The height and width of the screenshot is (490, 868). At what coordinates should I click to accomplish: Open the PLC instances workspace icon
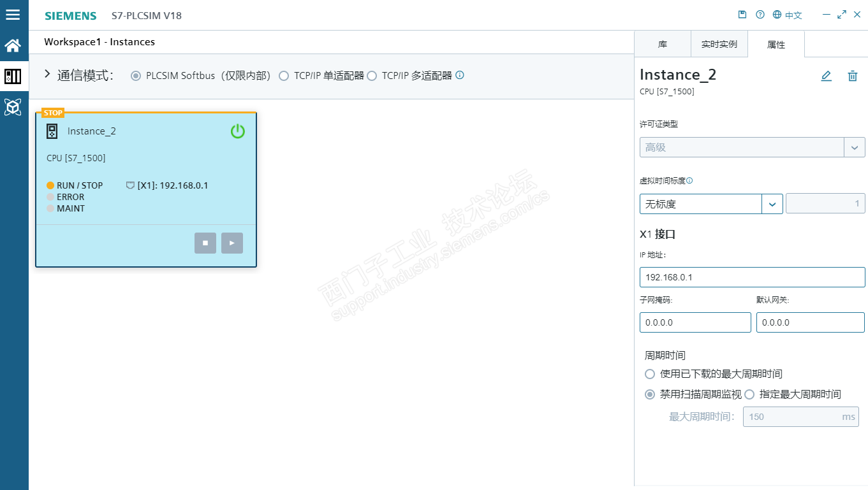pyautogui.click(x=13, y=76)
